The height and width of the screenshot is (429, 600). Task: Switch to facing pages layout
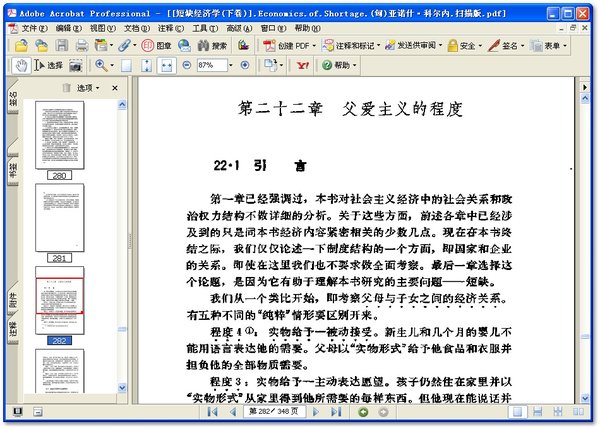(578, 412)
